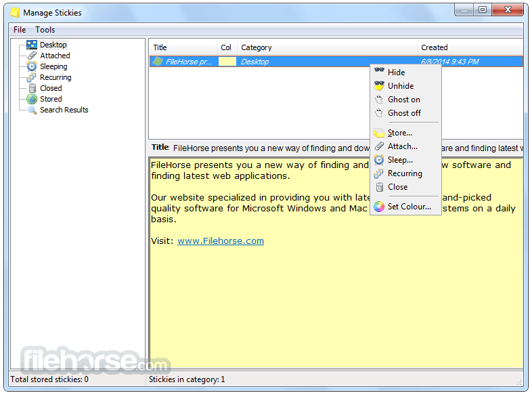This screenshot has width=532, height=395.
Task: Select the Search Results label in tree
Action: tap(64, 110)
